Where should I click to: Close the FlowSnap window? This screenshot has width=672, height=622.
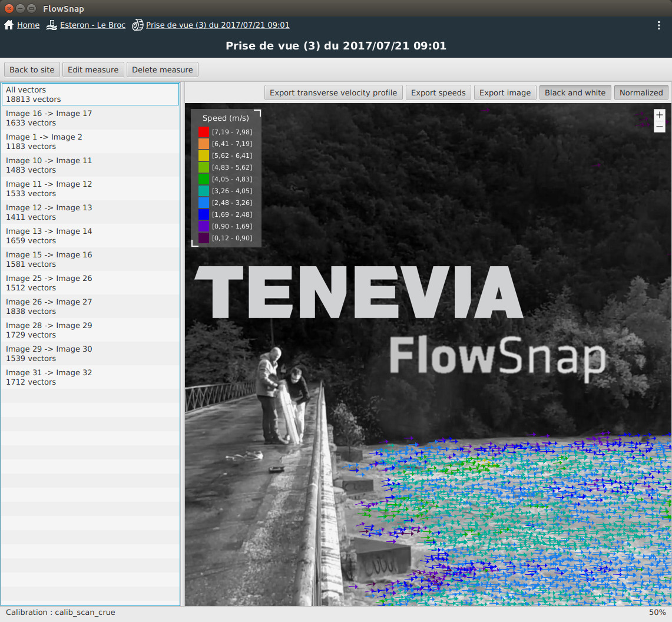9,8
